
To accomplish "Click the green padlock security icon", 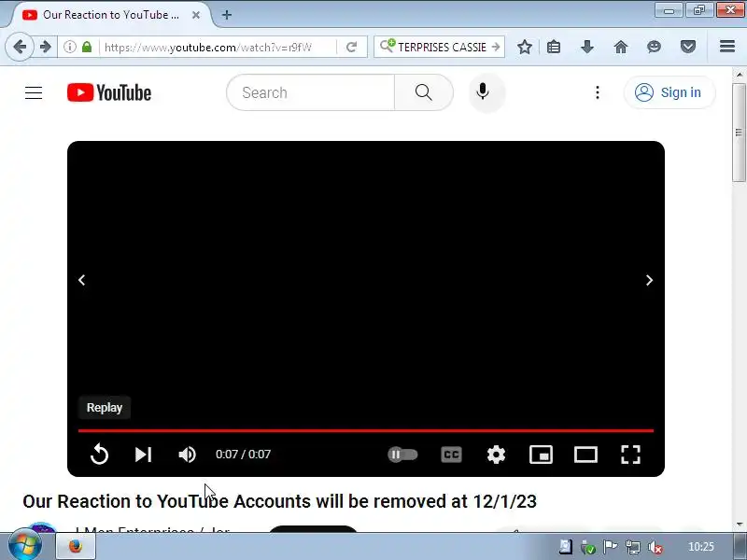I will coord(87,47).
